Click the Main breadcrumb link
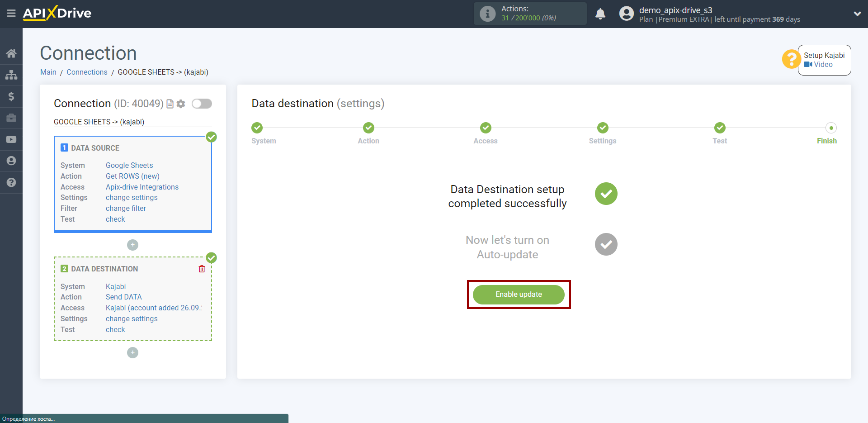Viewport: 868px width, 423px height. point(48,72)
